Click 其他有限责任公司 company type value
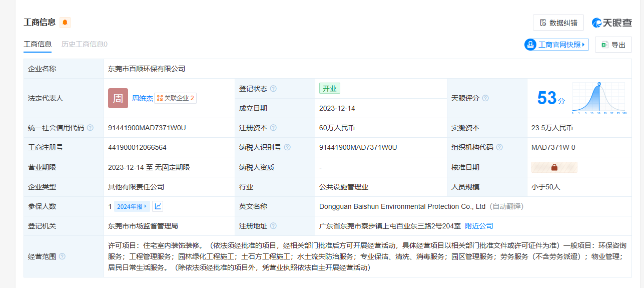Image resolution: width=644 pixels, height=288 pixels. (136, 187)
